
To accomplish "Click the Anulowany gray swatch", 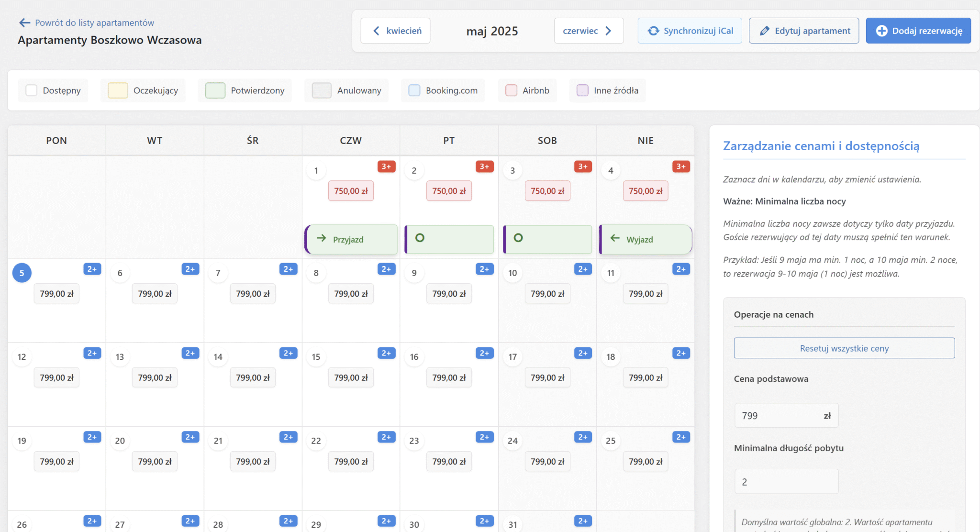I will pyautogui.click(x=322, y=90).
